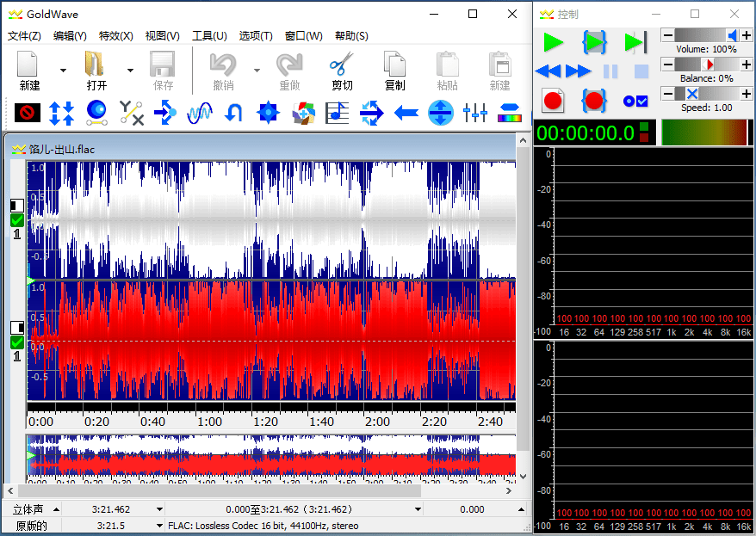Toggle the upper channel half-square selector
Viewport: 756px width, 536px height.
click(x=17, y=206)
